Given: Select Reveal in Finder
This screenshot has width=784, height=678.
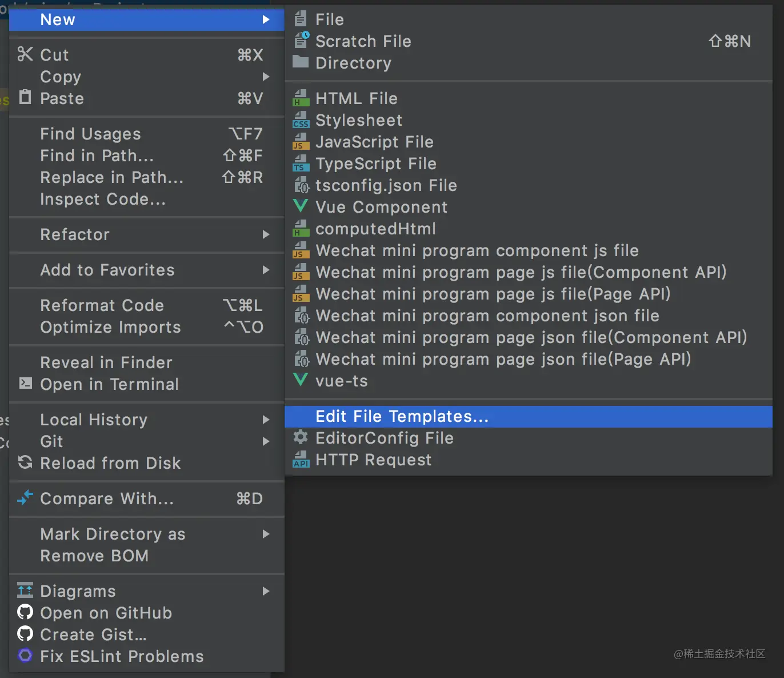Looking at the screenshot, I should (x=106, y=362).
